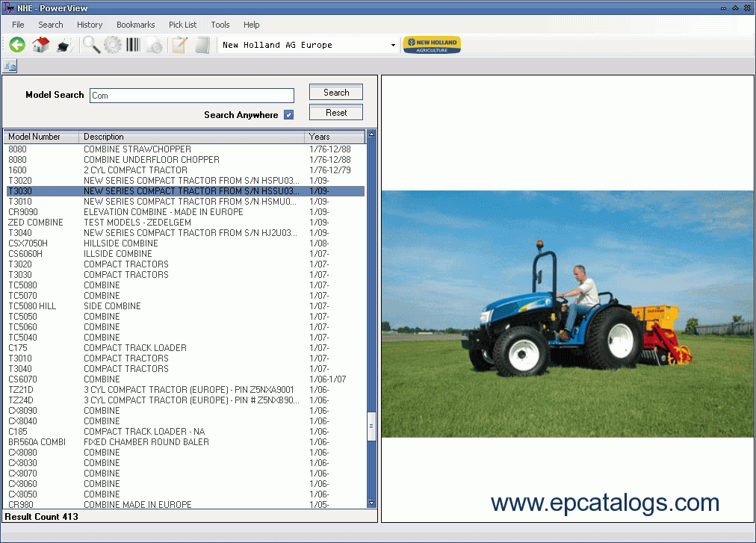This screenshot has width=756, height=543.
Task: Open the notepad with pencil icon
Action: (179, 45)
